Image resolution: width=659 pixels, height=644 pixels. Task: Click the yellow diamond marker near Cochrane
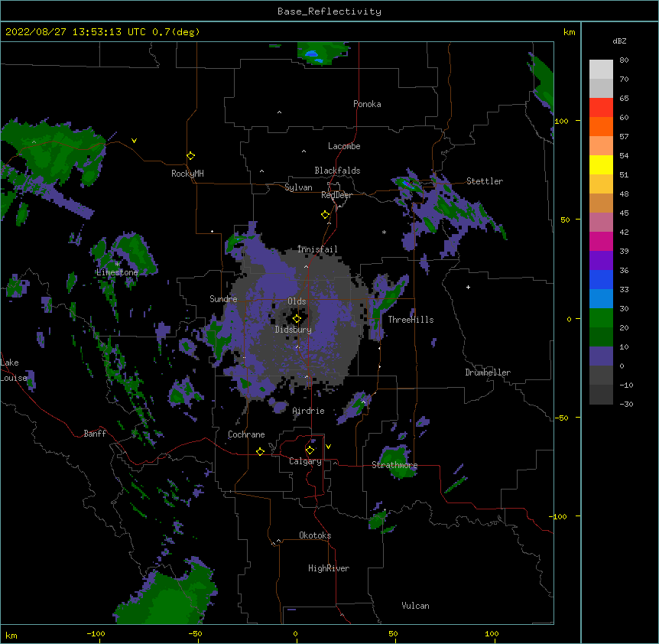pos(260,451)
